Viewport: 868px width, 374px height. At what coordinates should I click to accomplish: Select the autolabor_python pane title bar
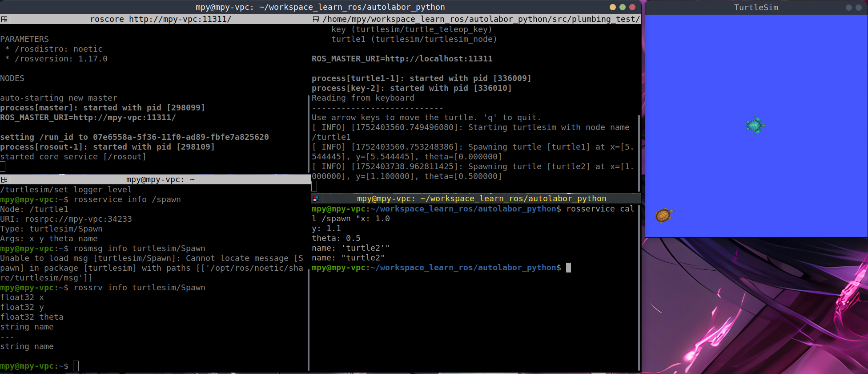click(x=481, y=199)
